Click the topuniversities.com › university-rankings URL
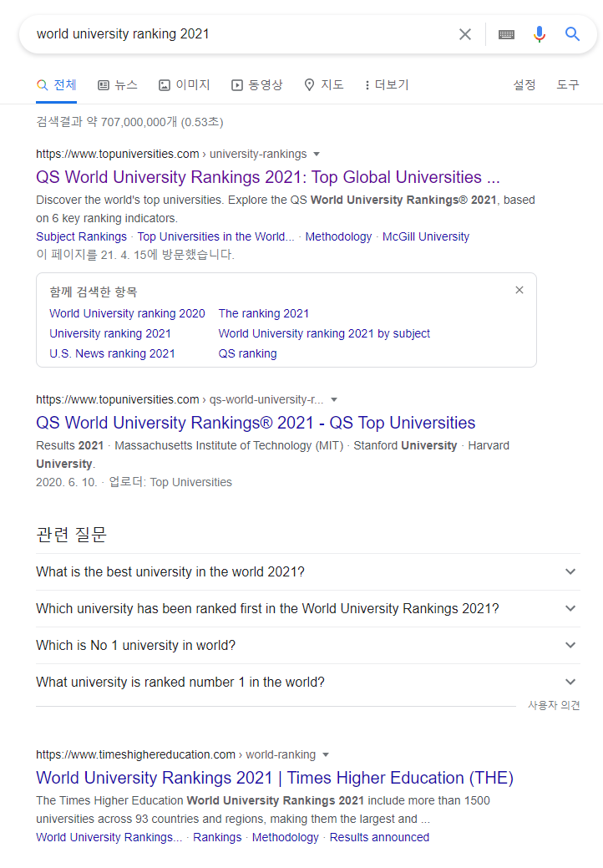The image size is (603, 868). pyautogui.click(x=171, y=154)
